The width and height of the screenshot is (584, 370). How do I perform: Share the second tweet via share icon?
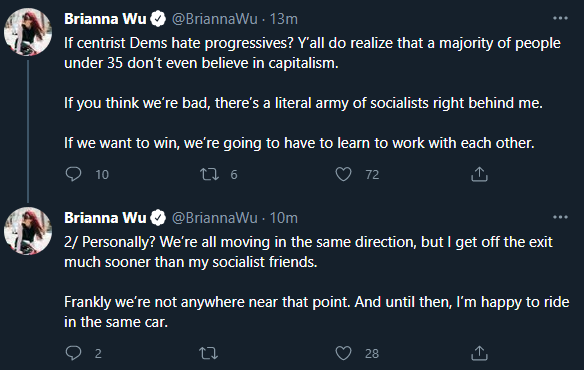tap(479, 353)
